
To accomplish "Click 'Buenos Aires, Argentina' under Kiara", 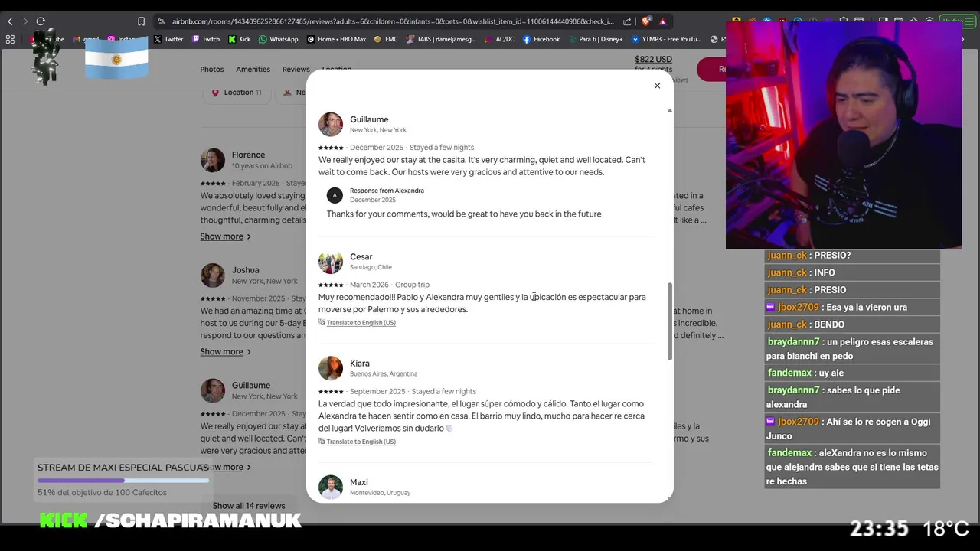I will [x=384, y=374].
